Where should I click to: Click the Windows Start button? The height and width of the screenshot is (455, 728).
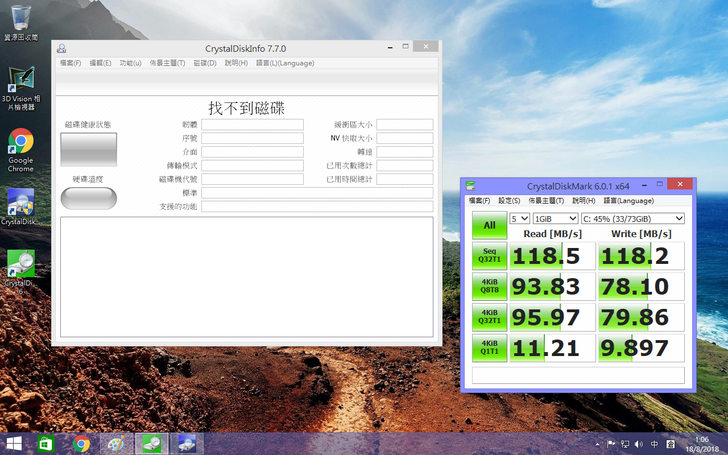point(14,443)
